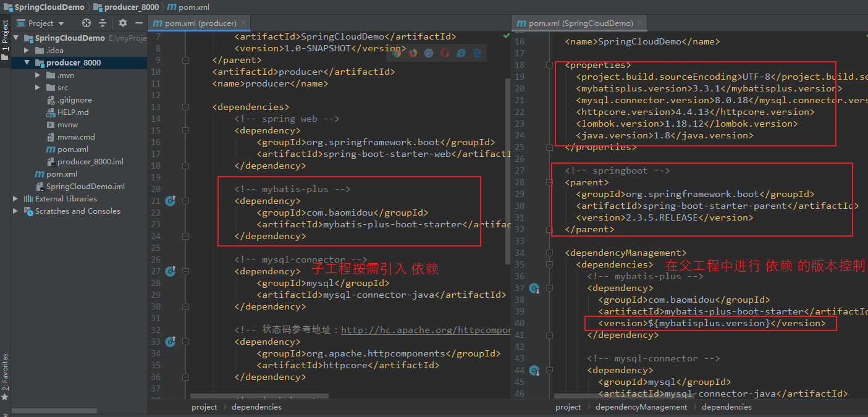Expand External Libraries node

point(17,199)
